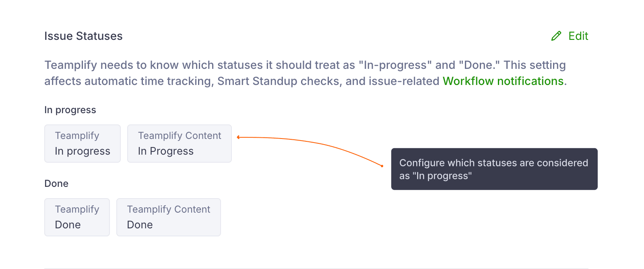Click the curved orange connector line's middle
This screenshot has width=644, height=269.
318,143
